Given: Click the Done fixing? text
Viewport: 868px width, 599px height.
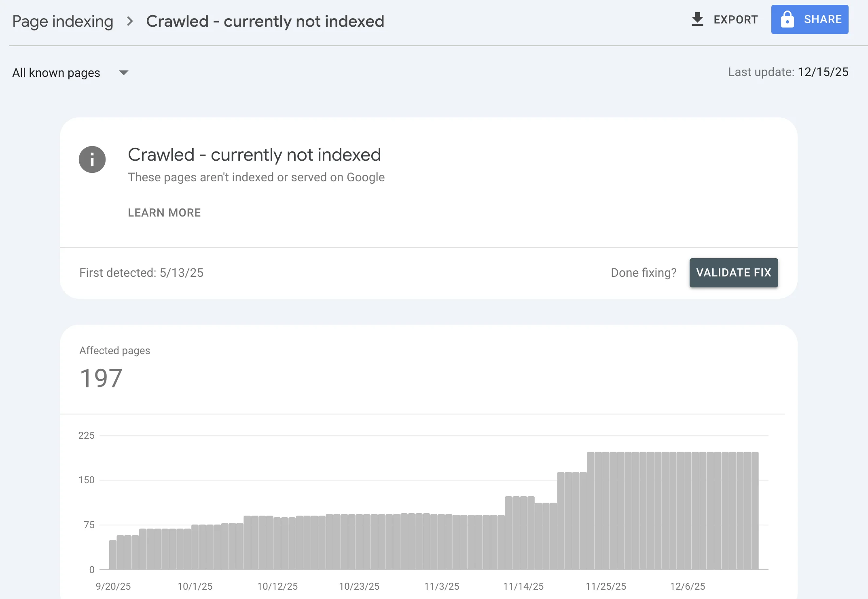Looking at the screenshot, I should (x=643, y=272).
